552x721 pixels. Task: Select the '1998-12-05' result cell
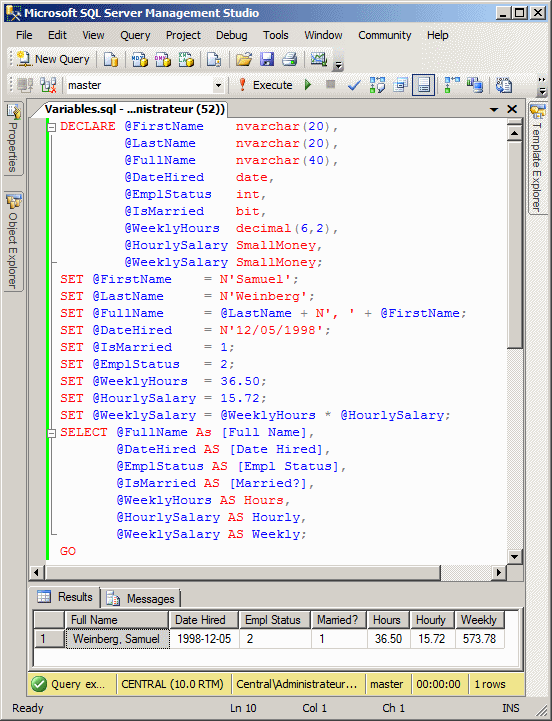204,639
